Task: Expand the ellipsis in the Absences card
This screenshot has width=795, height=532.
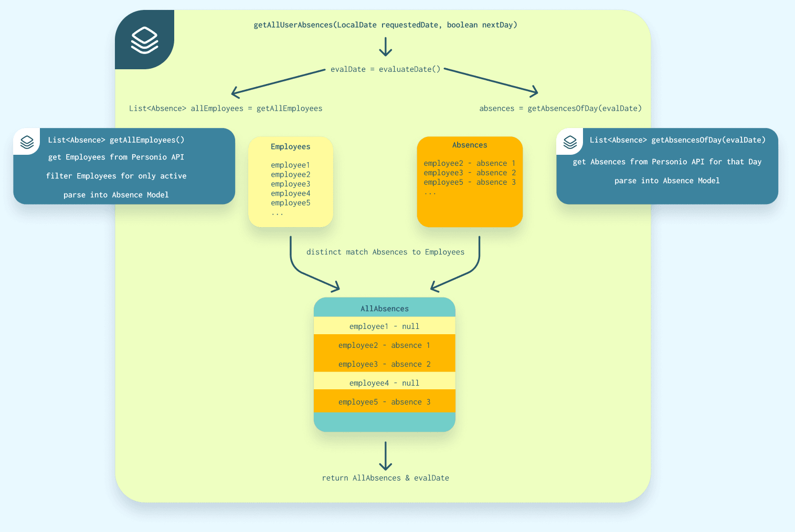Action: click(430, 192)
